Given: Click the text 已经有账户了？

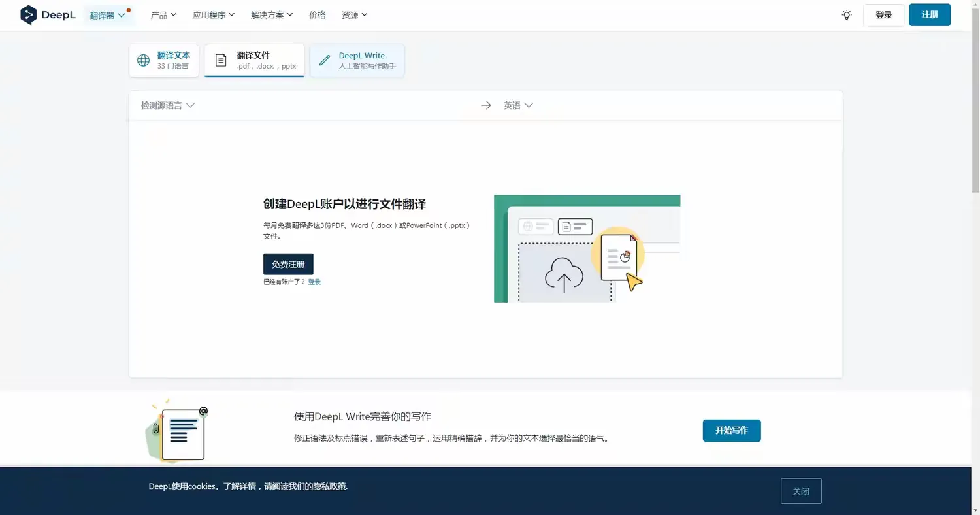Looking at the screenshot, I should (284, 282).
